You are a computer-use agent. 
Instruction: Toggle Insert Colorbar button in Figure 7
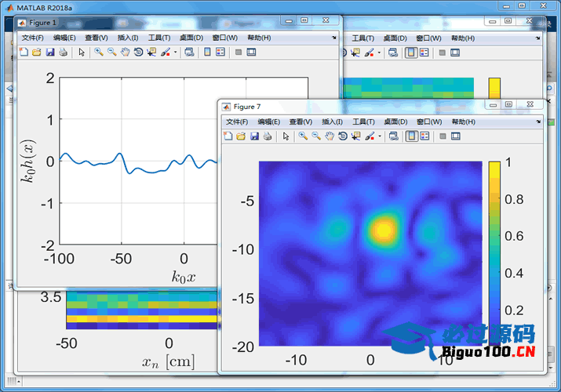pos(411,136)
